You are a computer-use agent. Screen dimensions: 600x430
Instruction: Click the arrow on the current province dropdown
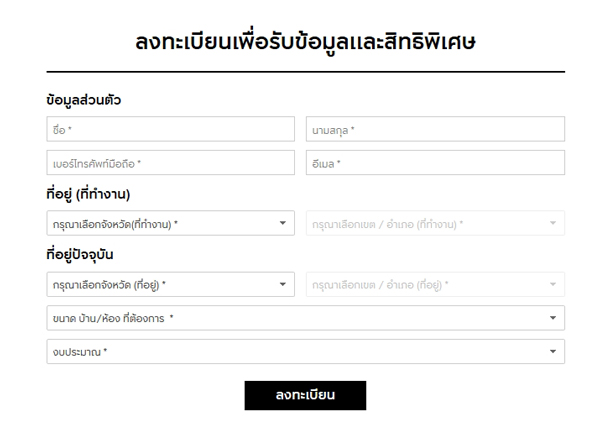(283, 285)
